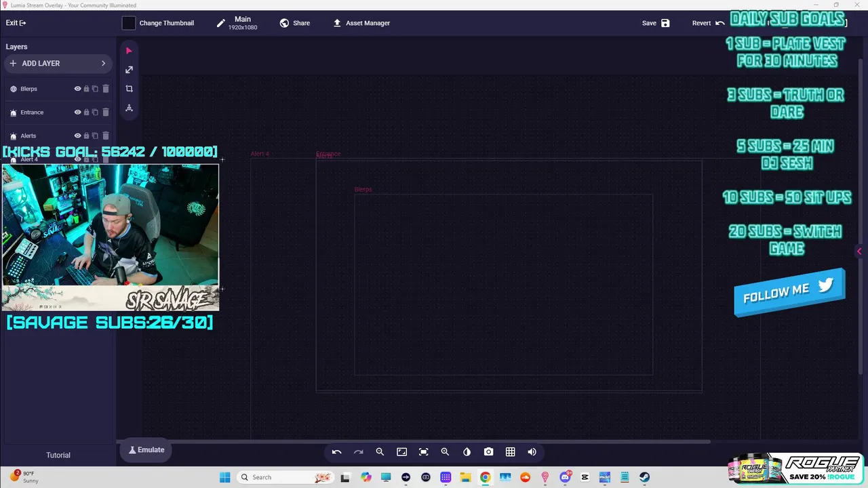This screenshot has width=868, height=488.
Task: Duplicate the Blerps layer
Action: click(x=95, y=89)
